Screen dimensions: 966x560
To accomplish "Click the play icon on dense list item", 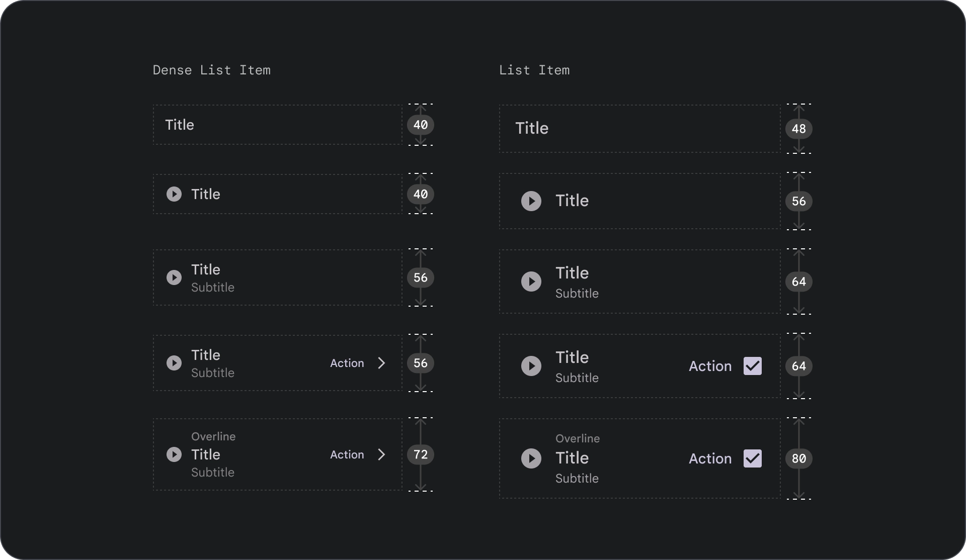I will [174, 194].
